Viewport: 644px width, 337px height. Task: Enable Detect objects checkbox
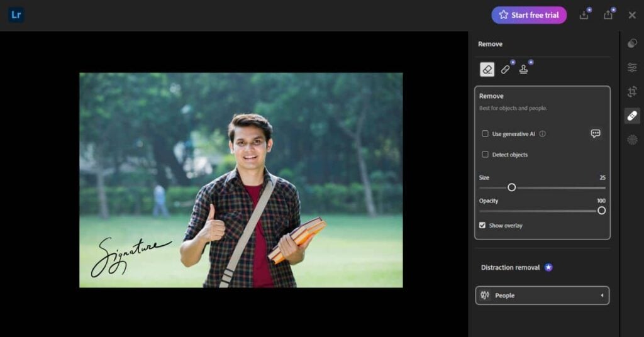[485, 154]
